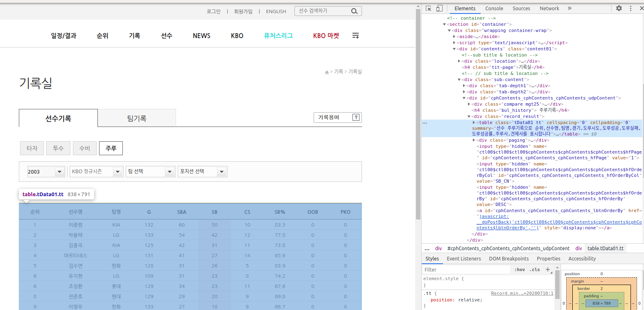Open 순위 navigation menu
The image size is (644, 310).
tap(102, 36)
